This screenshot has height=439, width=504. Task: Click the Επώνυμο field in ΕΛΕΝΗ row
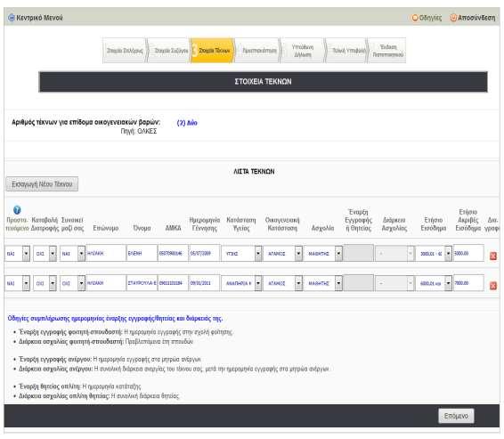[x=106, y=253]
